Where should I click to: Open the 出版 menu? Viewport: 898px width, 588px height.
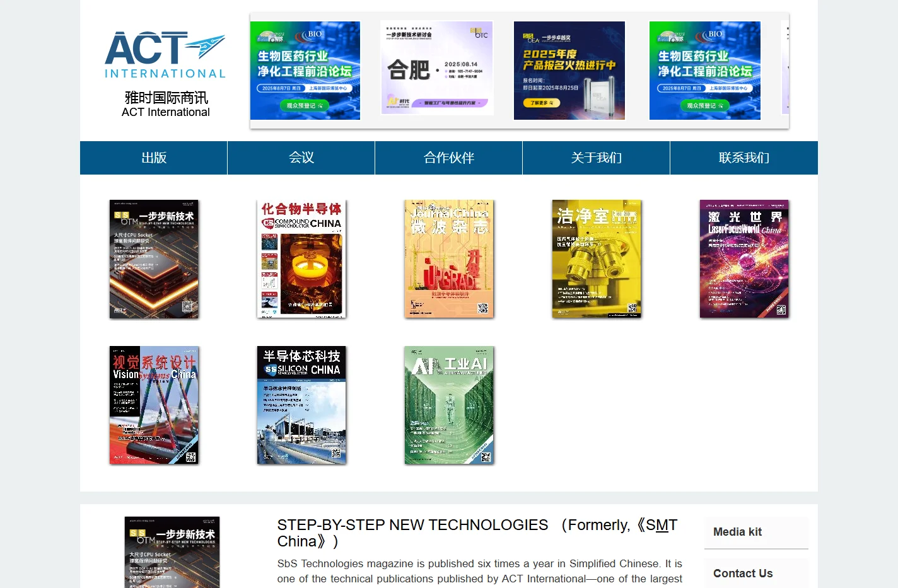click(153, 158)
